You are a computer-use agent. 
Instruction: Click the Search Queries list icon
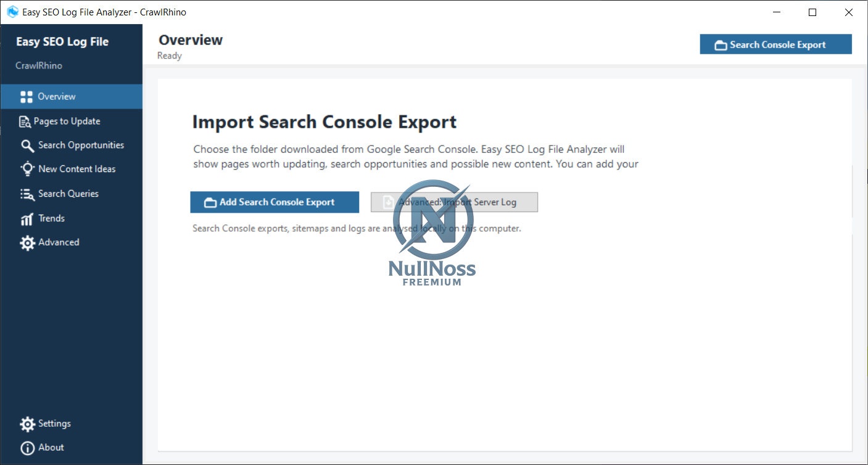click(27, 194)
